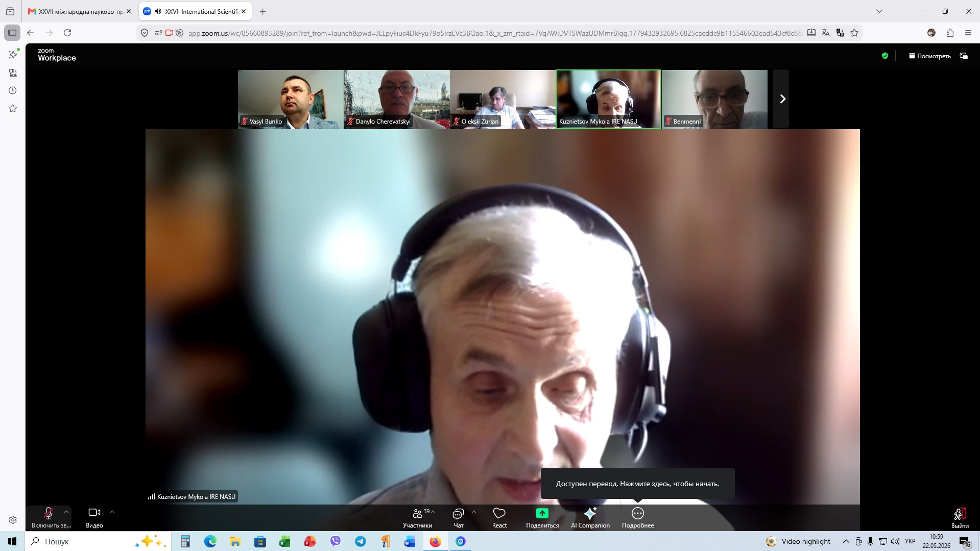Click the autoplay blocked icon in address bar
Image resolution: width=980 pixels, height=551 pixels.
tap(179, 33)
